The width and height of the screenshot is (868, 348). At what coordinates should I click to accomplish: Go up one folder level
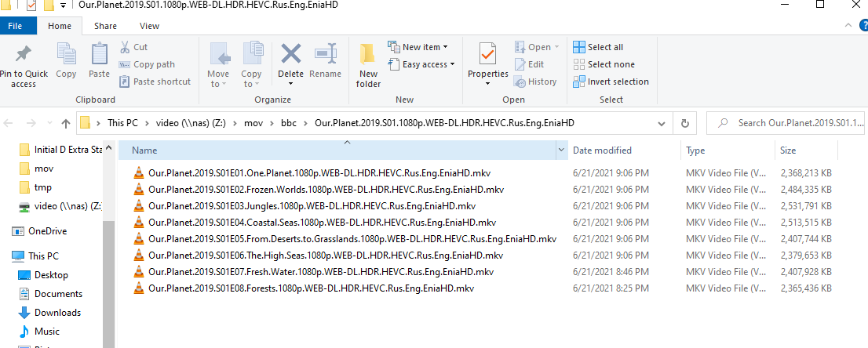point(65,123)
